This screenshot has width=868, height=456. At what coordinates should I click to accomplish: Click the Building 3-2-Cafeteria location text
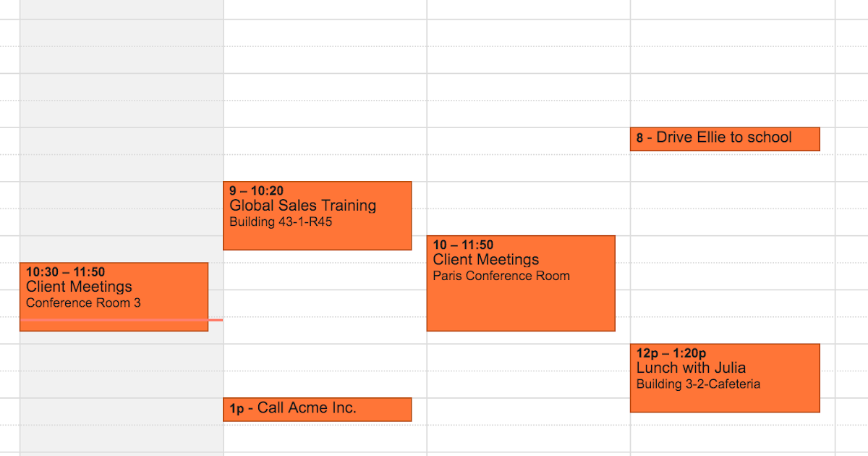coord(699,384)
